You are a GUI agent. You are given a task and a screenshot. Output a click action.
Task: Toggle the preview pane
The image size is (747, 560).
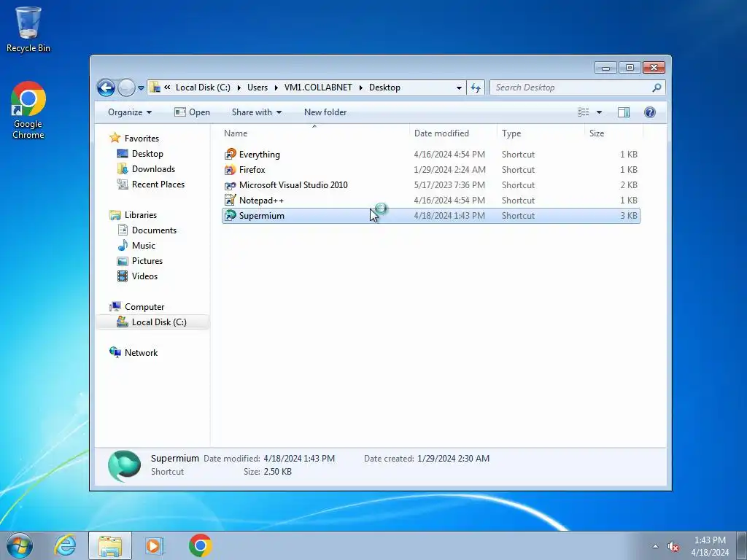coord(624,112)
